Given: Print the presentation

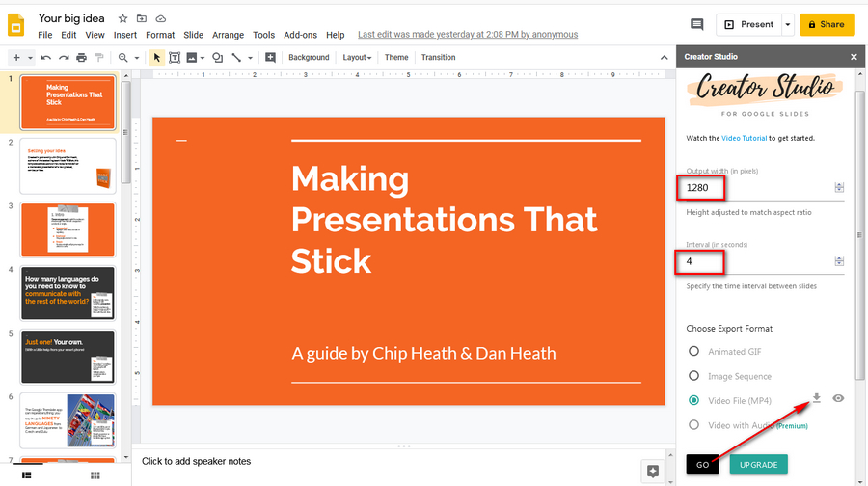Looking at the screenshot, I should [x=81, y=58].
